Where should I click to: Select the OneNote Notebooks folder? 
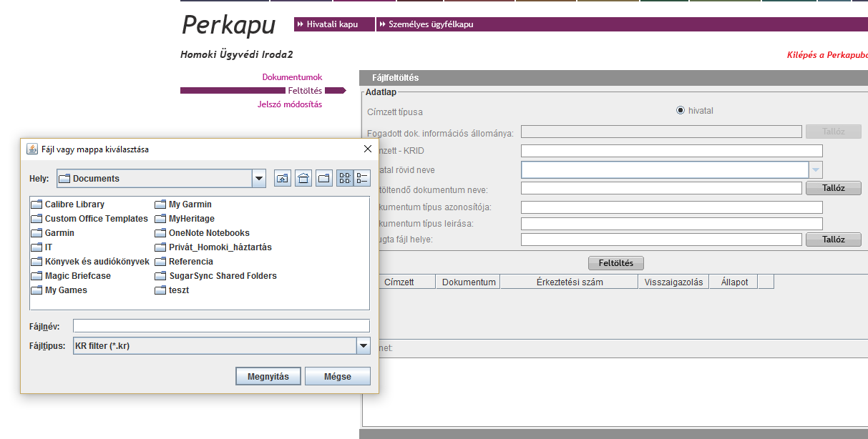pyautogui.click(x=203, y=233)
